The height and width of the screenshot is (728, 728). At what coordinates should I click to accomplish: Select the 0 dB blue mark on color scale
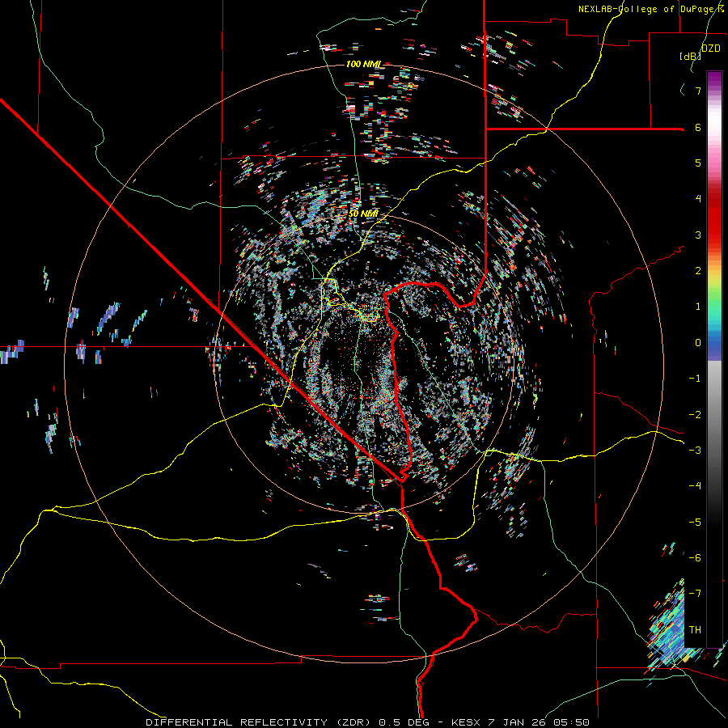(x=698, y=343)
